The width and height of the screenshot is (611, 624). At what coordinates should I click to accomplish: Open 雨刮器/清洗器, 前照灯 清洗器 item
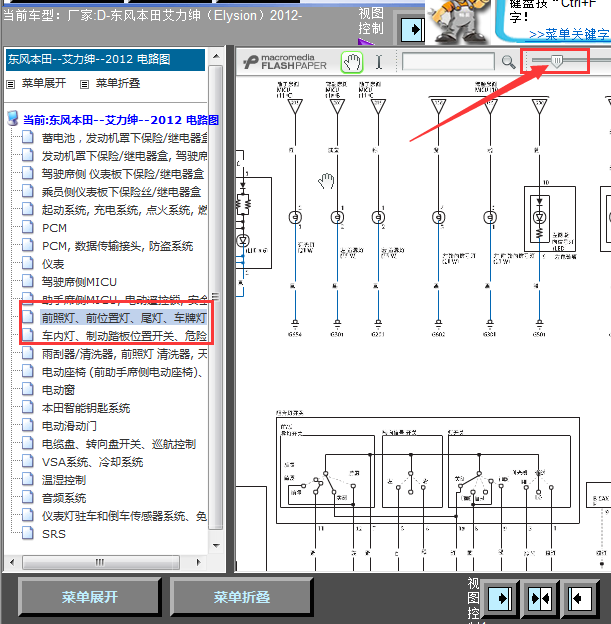tap(125, 354)
